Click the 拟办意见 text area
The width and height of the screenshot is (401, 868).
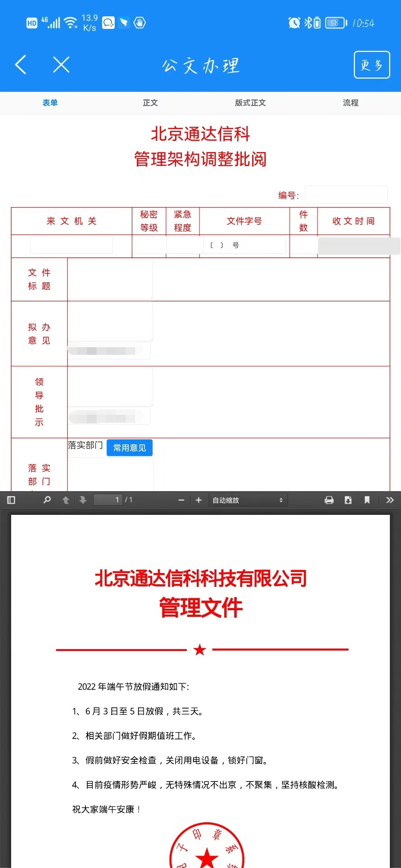pyautogui.click(x=110, y=321)
